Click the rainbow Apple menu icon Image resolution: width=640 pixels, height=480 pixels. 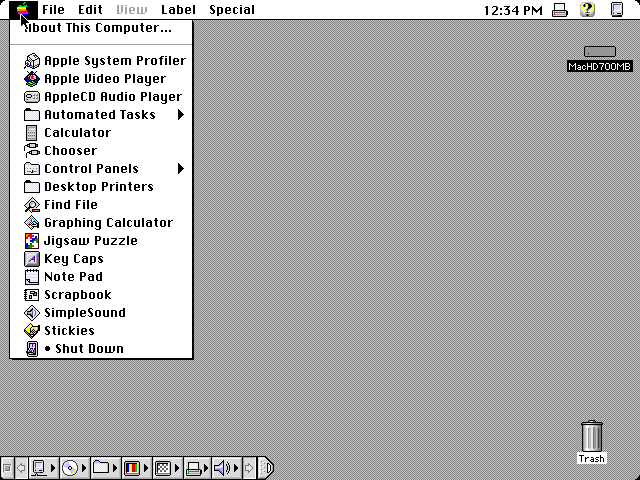point(23,9)
